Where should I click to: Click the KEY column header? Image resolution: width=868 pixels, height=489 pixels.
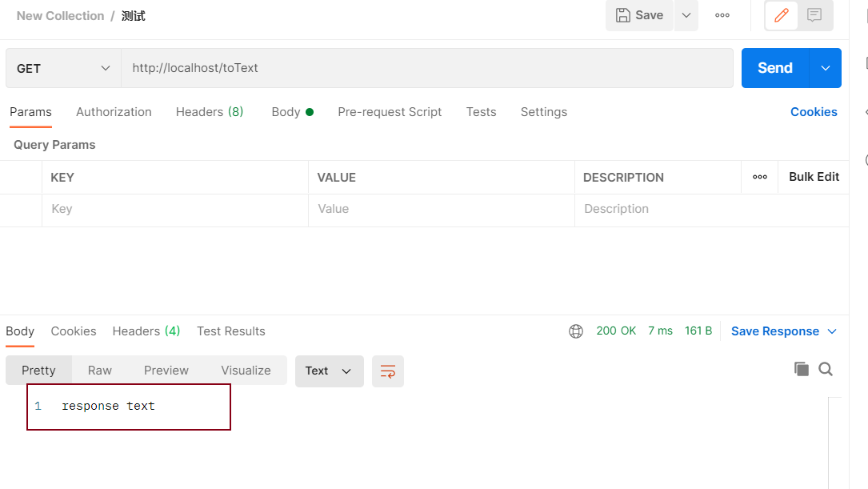(62, 178)
